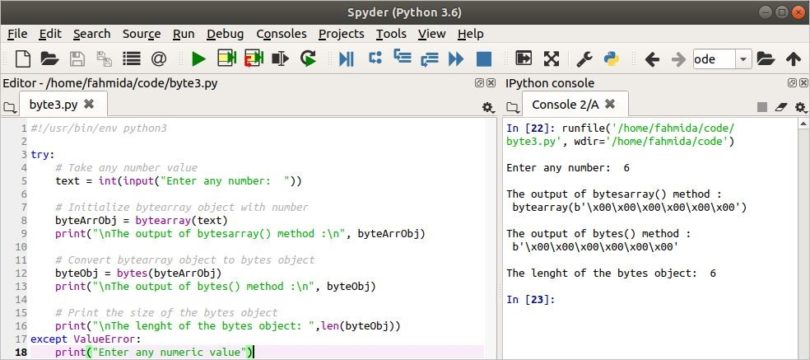This screenshot has height=360, width=810.
Task: Open the Search menu
Action: pos(91,34)
